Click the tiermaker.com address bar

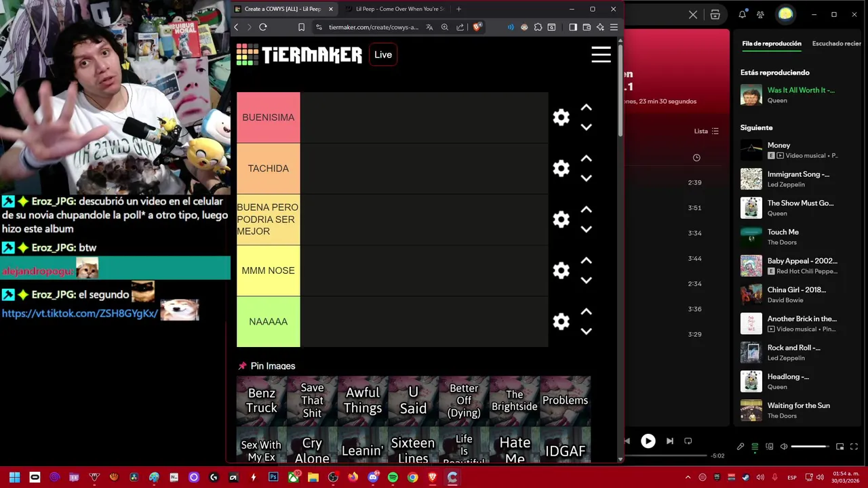click(374, 27)
